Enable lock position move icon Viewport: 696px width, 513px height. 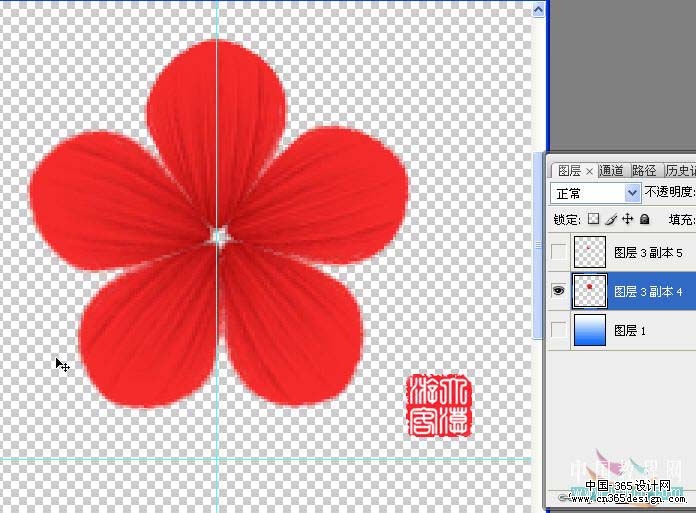(x=628, y=219)
